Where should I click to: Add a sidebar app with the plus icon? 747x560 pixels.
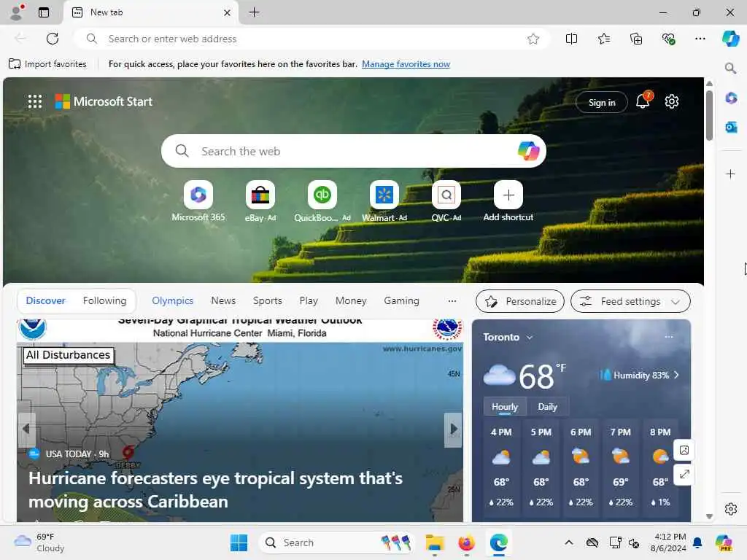[x=730, y=174]
